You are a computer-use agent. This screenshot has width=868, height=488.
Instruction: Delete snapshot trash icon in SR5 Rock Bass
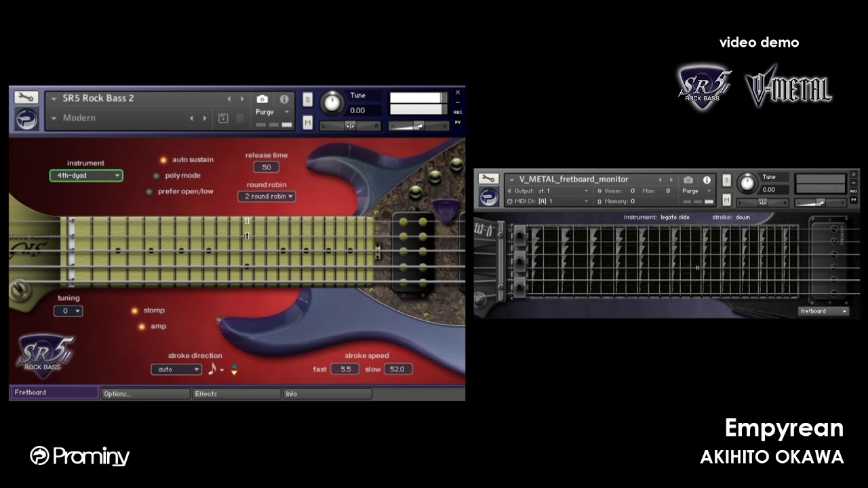point(239,118)
